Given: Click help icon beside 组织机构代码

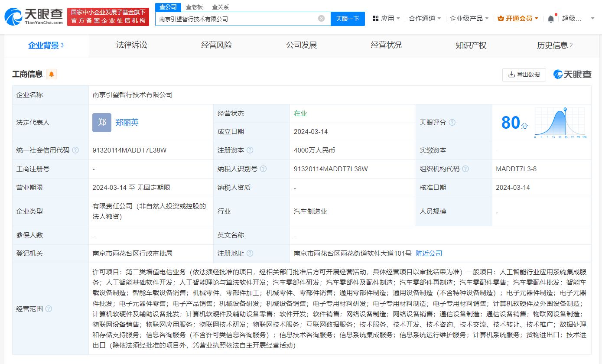Looking at the screenshot, I should [x=465, y=169].
